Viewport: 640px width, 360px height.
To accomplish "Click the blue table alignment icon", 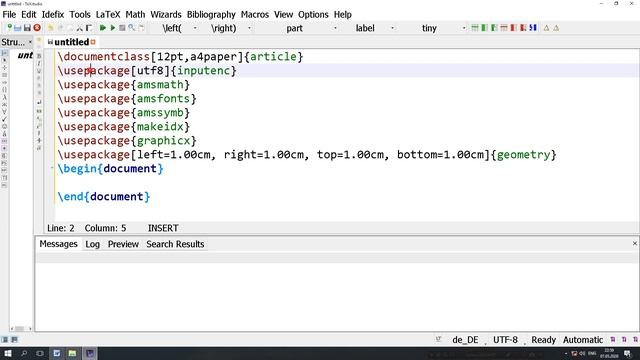I will 533,28.
